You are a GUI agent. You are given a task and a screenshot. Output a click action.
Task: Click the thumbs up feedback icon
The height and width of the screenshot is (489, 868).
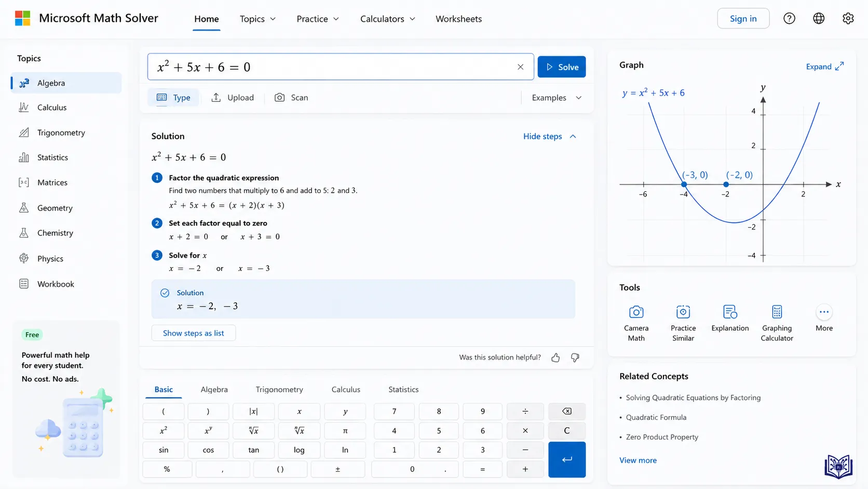click(555, 358)
